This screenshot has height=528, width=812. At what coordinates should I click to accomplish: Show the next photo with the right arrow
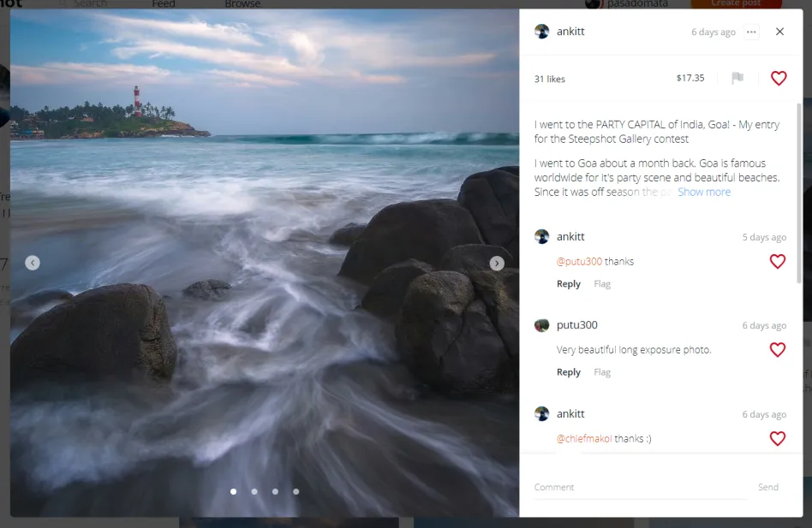pos(497,264)
